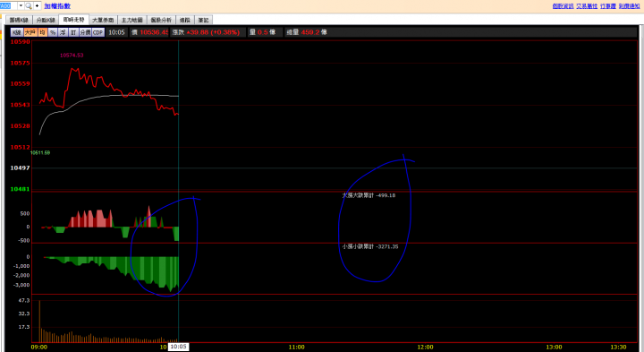
Task: Click the 17.3 volume axis label
Action: (x=24, y=327)
